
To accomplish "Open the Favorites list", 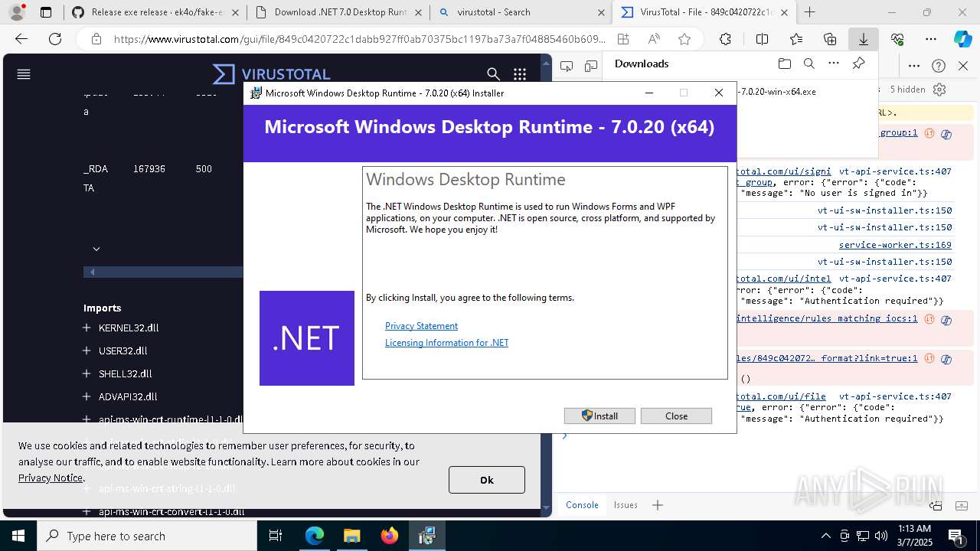I will (796, 40).
